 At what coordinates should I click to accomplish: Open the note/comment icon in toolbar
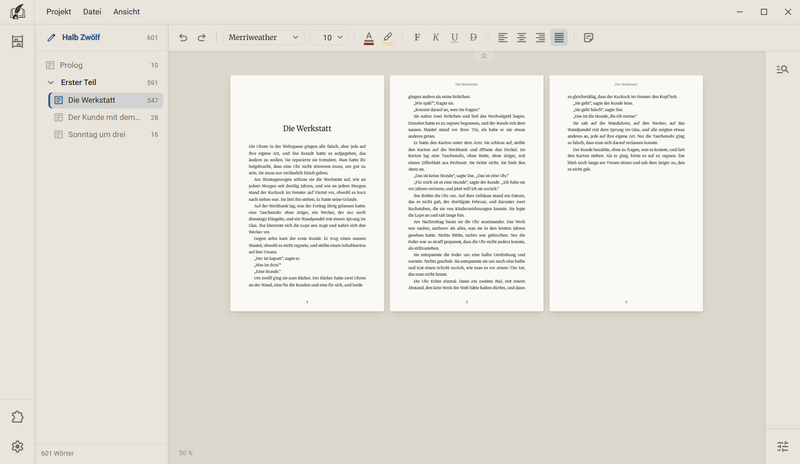click(x=588, y=37)
